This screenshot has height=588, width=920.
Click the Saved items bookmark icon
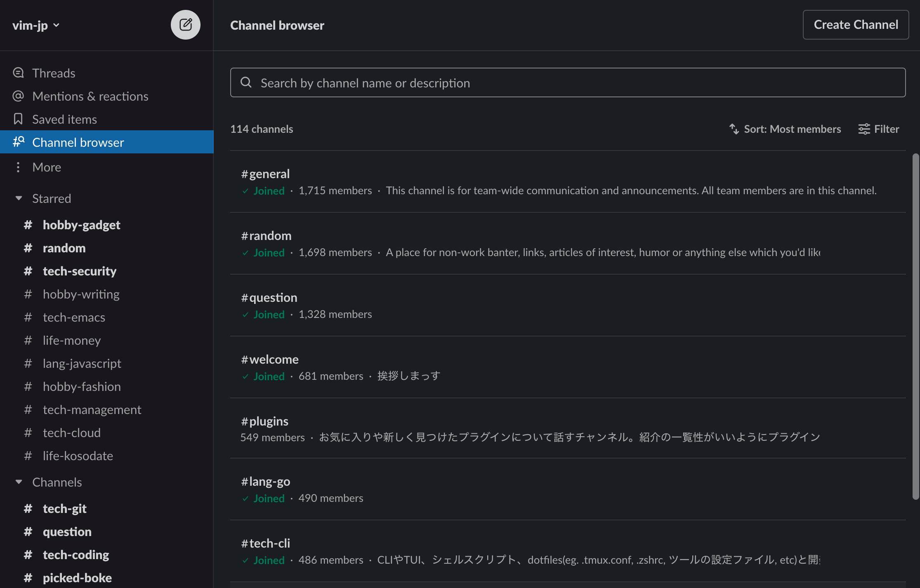click(x=18, y=119)
